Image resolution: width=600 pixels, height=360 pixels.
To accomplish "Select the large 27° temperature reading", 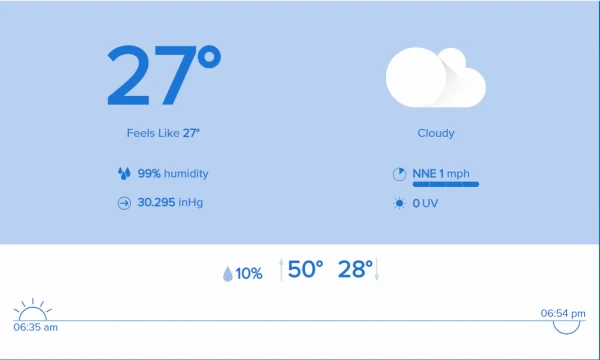I will (164, 75).
